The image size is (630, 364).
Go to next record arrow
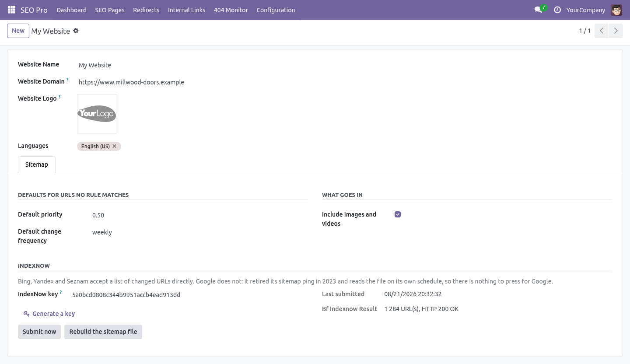(x=616, y=31)
